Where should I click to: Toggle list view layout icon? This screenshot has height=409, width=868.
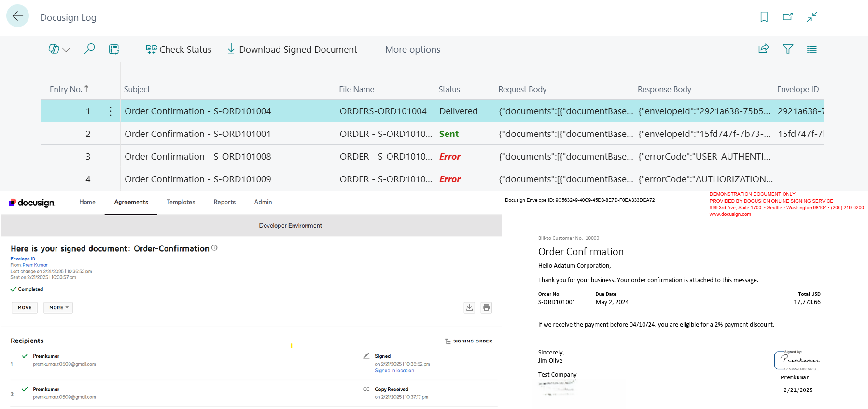(x=812, y=49)
